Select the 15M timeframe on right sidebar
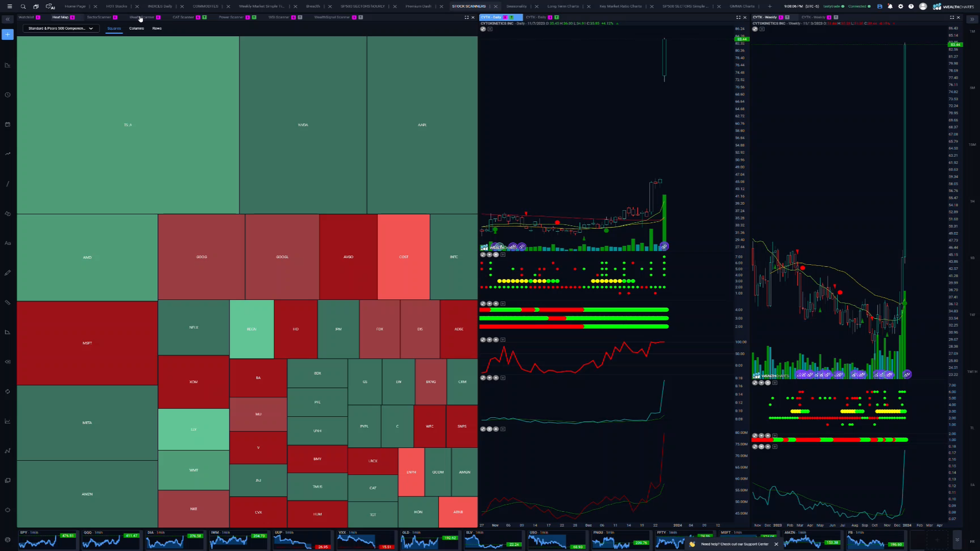980x551 pixels. [972, 144]
